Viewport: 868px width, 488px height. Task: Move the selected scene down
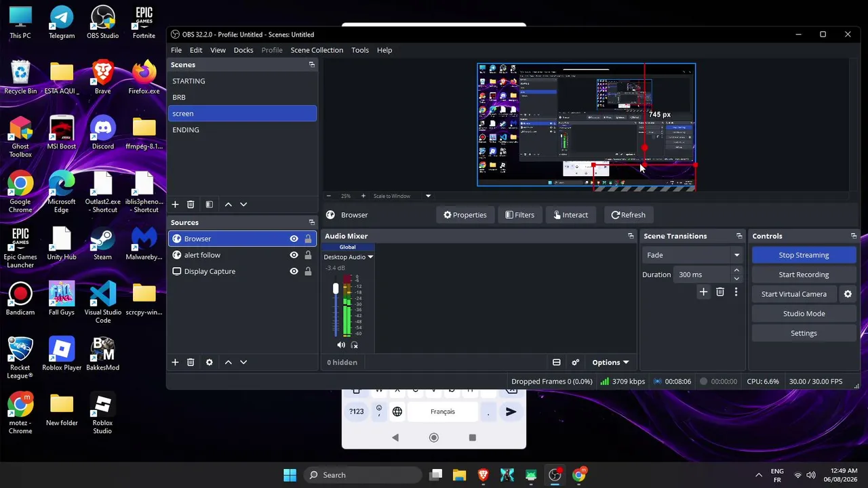point(243,204)
